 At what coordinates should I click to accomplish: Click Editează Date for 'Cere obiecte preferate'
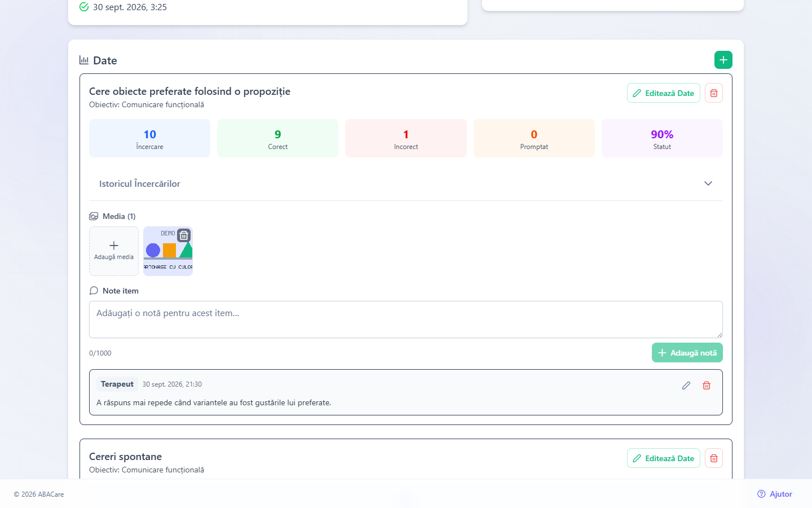click(x=664, y=93)
